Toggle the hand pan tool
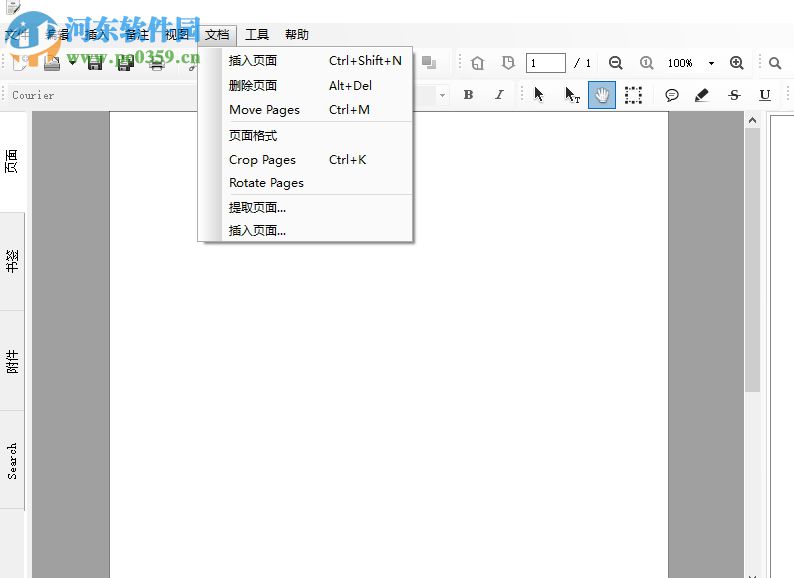The width and height of the screenshot is (794, 578). [602, 95]
